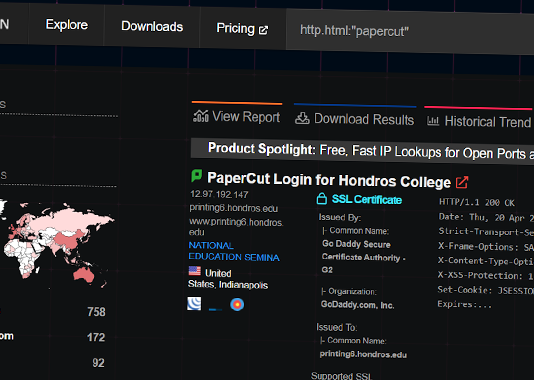Click the Product Spotlight banner
534x380 pixels.
coord(362,151)
